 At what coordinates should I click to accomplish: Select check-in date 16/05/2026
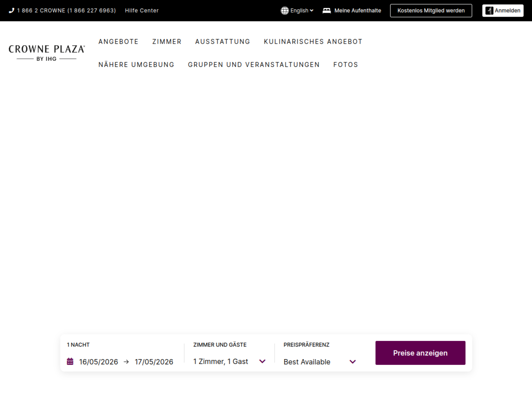click(99, 362)
